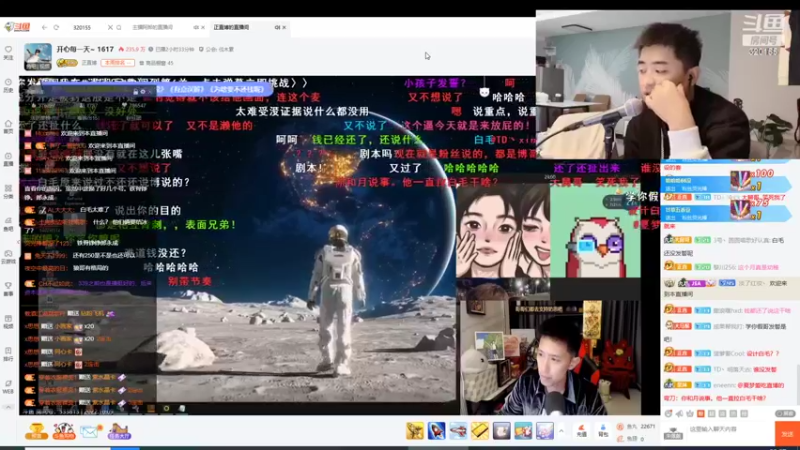Open the backpack button

pyautogui.click(x=603, y=431)
